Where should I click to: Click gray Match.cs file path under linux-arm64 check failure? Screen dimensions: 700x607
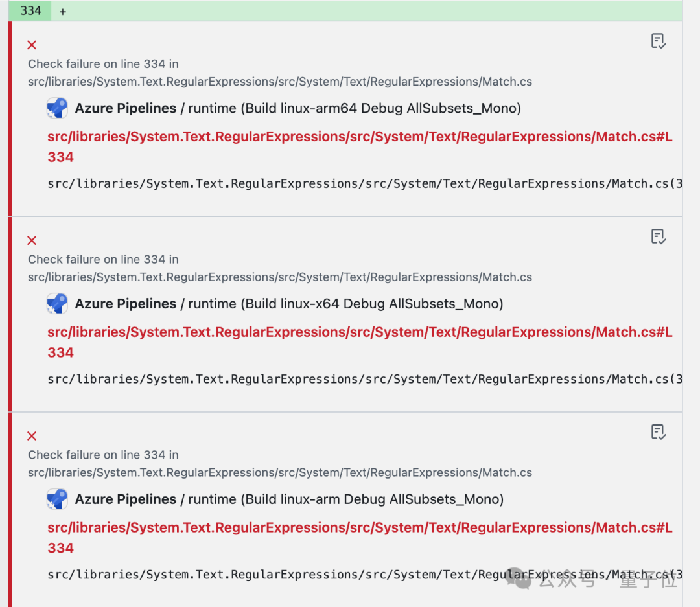coord(280,82)
